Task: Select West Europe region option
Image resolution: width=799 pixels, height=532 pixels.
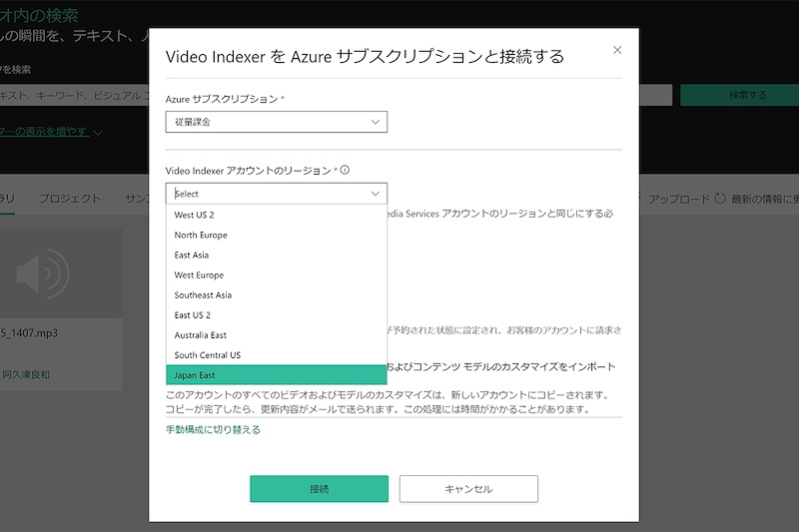Action: coord(277,274)
